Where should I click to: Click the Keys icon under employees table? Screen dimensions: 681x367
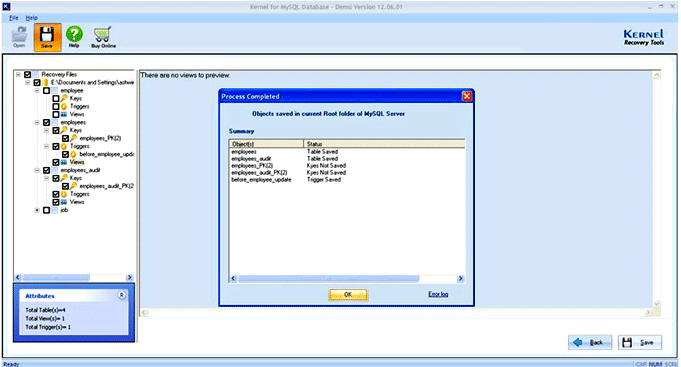coord(64,130)
